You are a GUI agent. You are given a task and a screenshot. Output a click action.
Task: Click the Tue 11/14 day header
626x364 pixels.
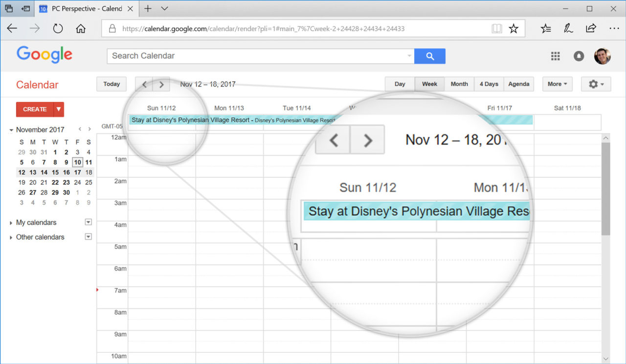pos(297,108)
